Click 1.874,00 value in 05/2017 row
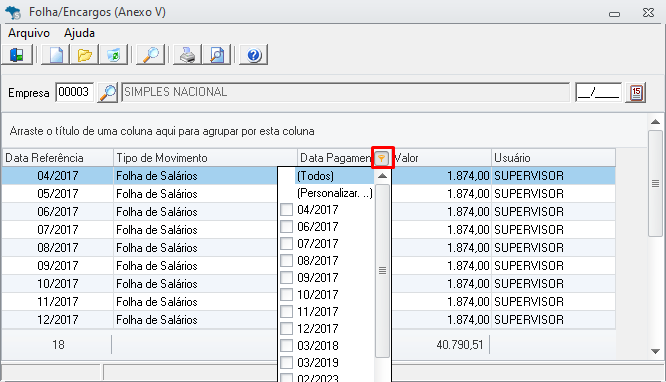 click(x=468, y=194)
